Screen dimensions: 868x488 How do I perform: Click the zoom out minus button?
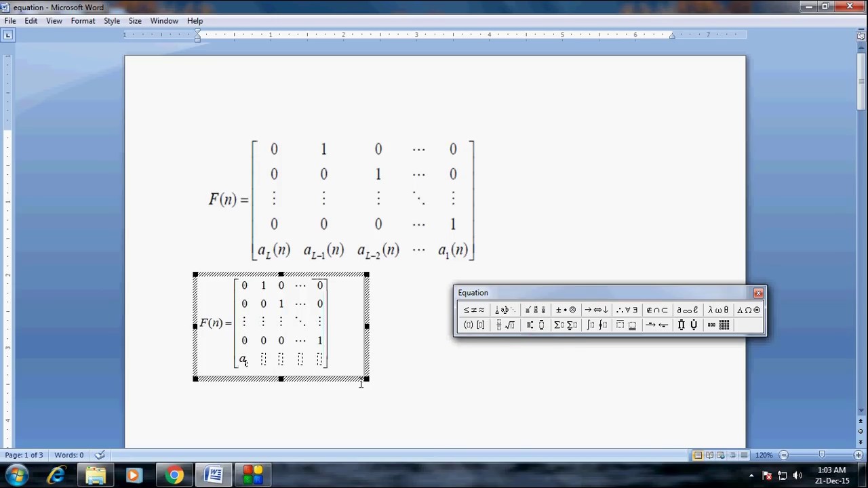(x=783, y=455)
